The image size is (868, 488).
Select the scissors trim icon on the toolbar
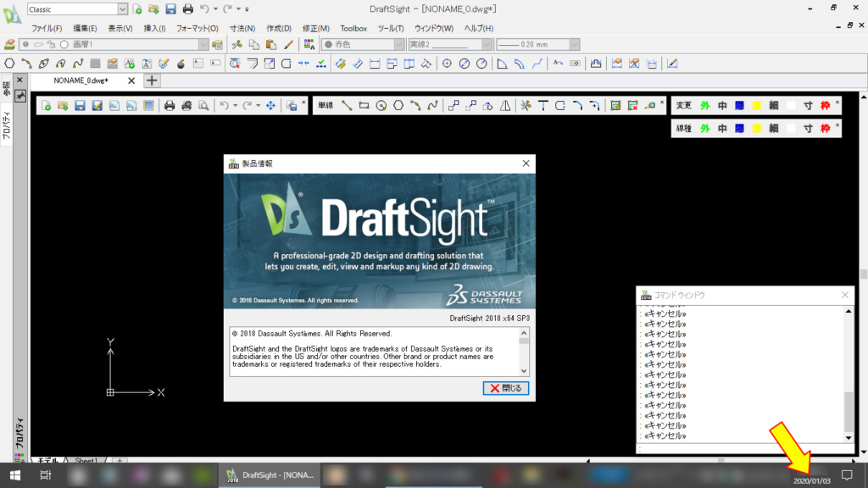tap(526, 105)
